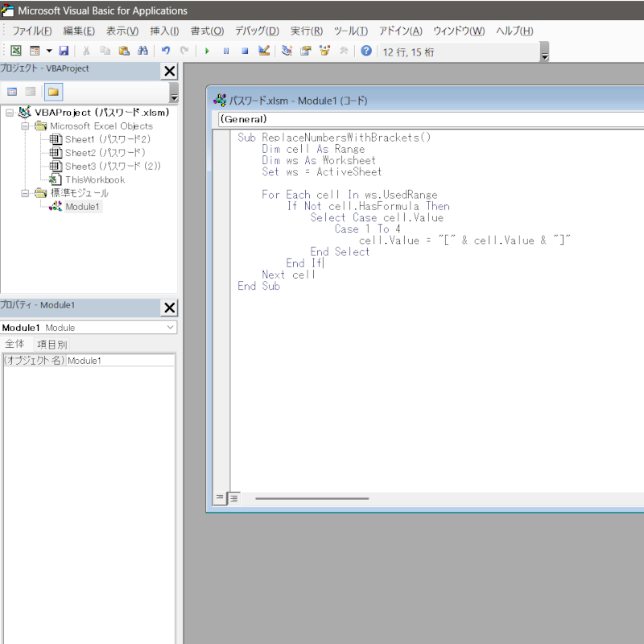Switch to full module view button
This screenshot has width=644, height=644.
click(x=233, y=498)
